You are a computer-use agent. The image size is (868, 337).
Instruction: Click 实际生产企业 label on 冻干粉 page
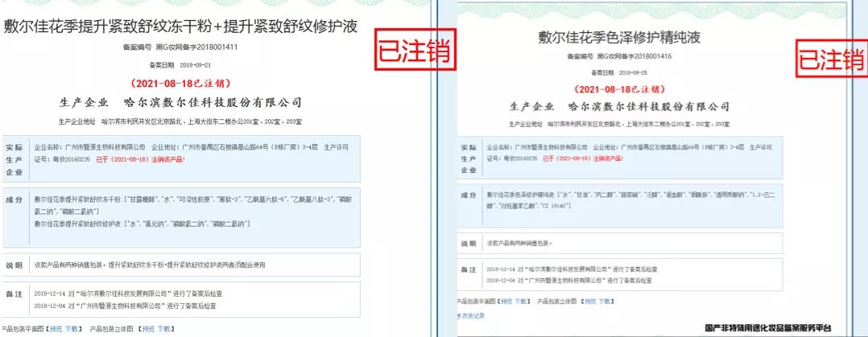pyautogui.click(x=14, y=160)
